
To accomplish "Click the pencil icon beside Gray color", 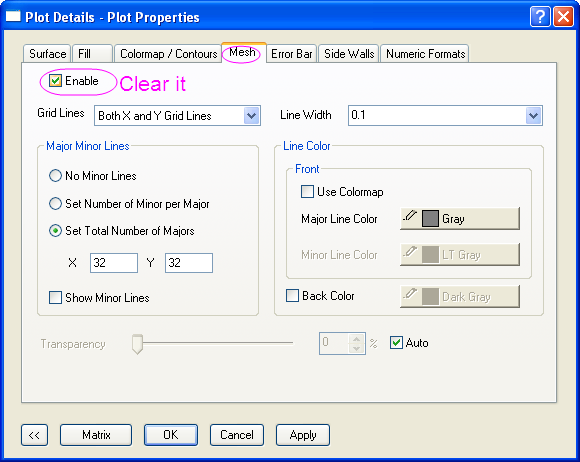I will 410,216.
